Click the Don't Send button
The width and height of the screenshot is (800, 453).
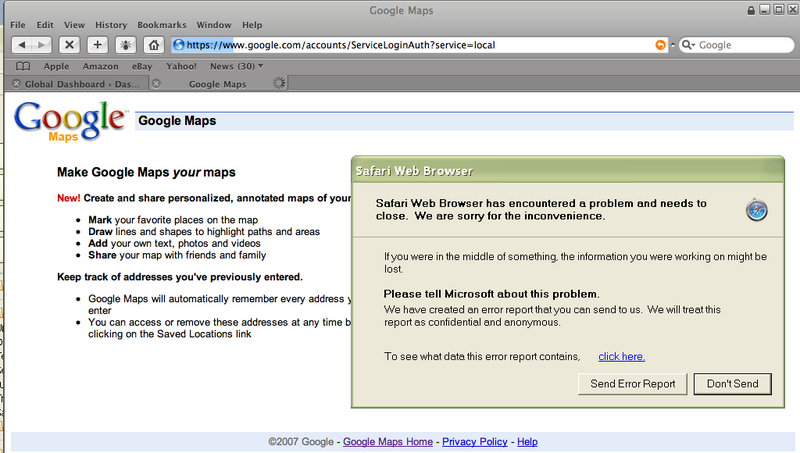(733, 384)
